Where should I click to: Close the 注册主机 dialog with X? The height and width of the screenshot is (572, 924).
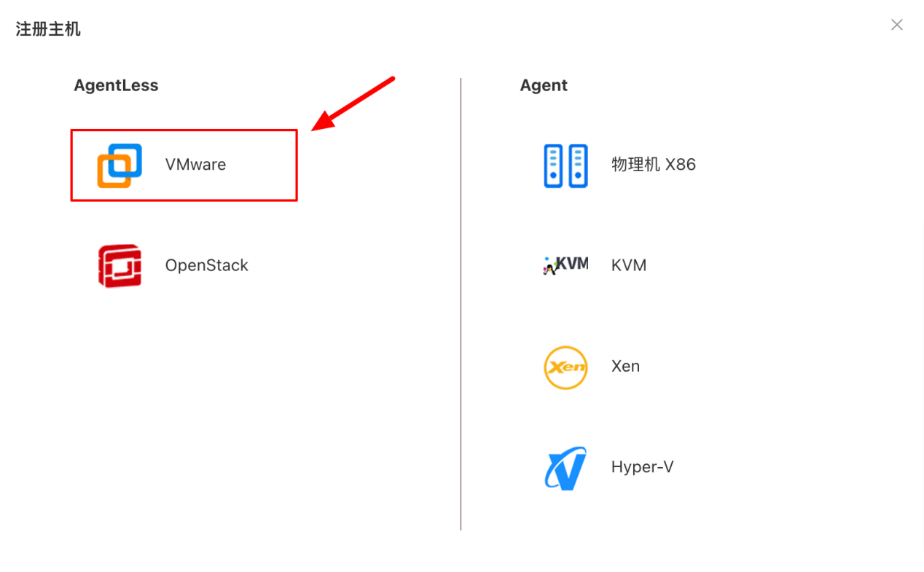pos(897,25)
